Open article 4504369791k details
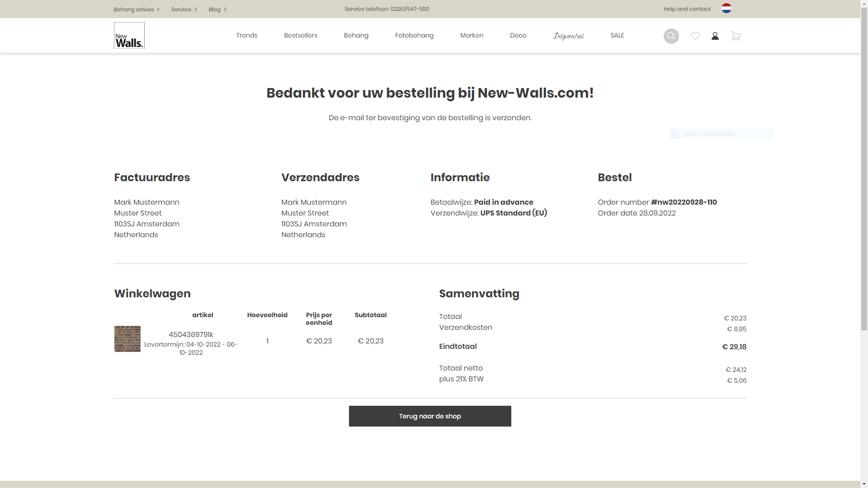Viewport: 868px width, 488px height. click(x=191, y=334)
